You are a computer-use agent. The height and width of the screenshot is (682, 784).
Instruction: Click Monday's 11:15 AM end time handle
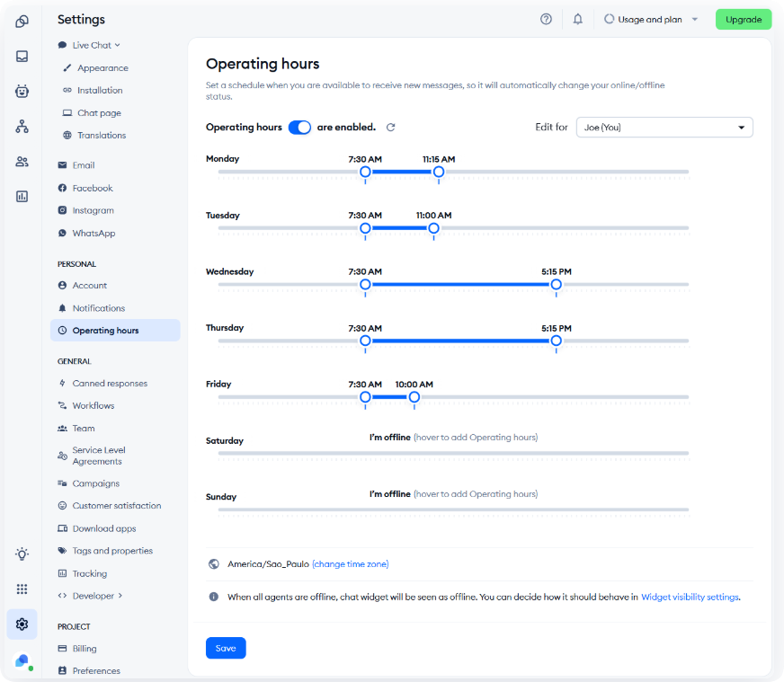pyautogui.click(x=439, y=172)
